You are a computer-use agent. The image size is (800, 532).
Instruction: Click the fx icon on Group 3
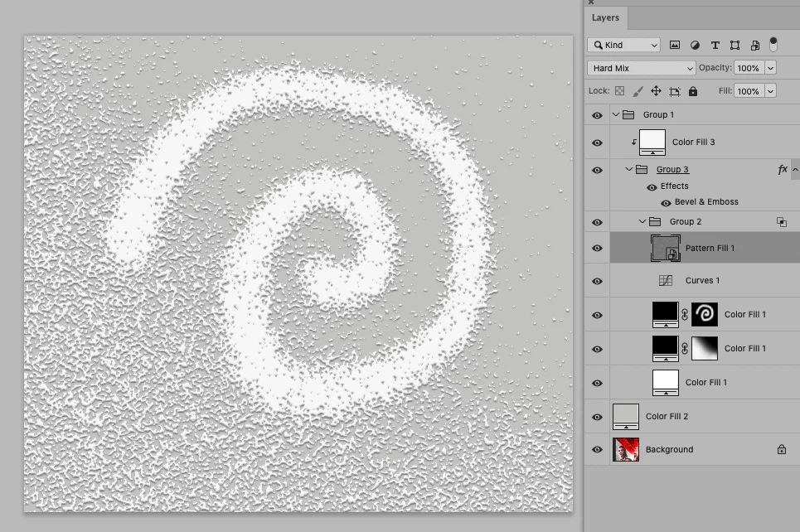coord(782,169)
